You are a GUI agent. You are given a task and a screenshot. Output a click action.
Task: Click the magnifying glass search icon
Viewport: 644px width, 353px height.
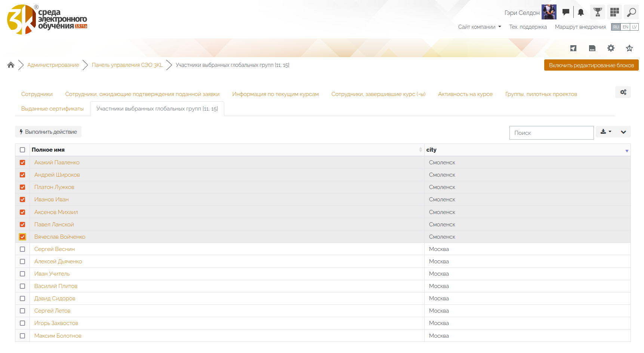click(x=631, y=12)
